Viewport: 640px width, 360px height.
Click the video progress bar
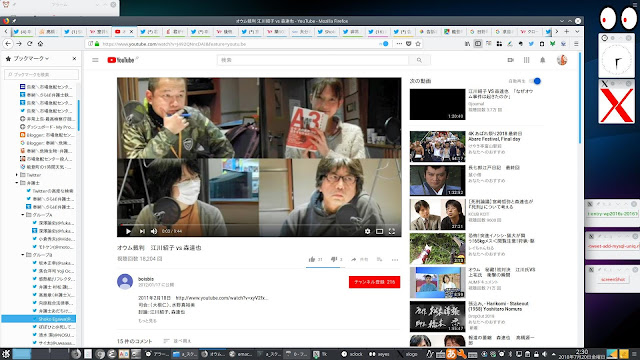click(x=259, y=224)
